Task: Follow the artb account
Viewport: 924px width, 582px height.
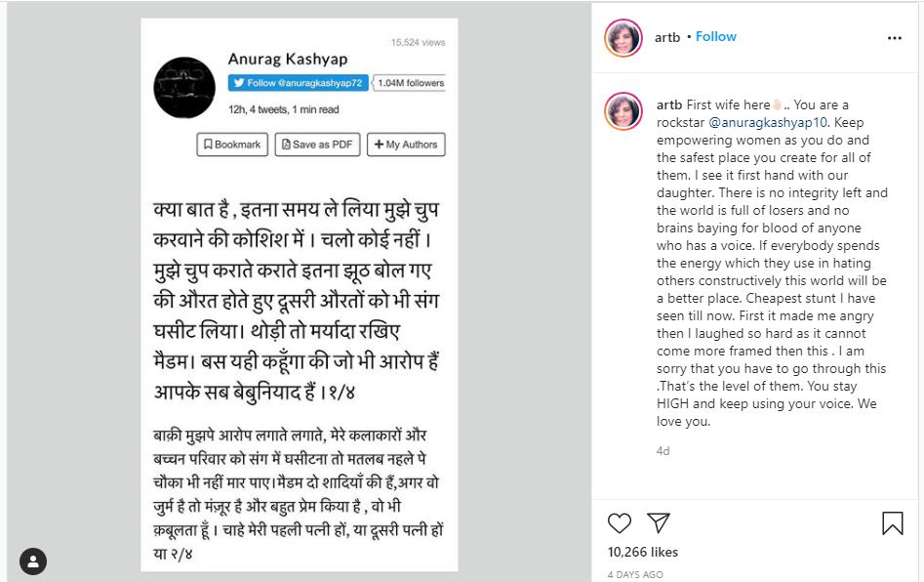Action: pyautogui.click(x=715, y=37)
